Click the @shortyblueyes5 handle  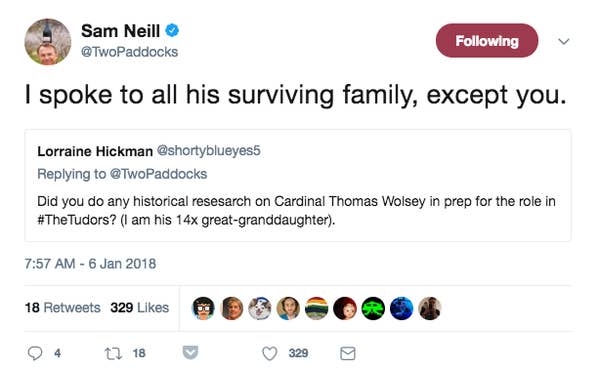[209, 151]
